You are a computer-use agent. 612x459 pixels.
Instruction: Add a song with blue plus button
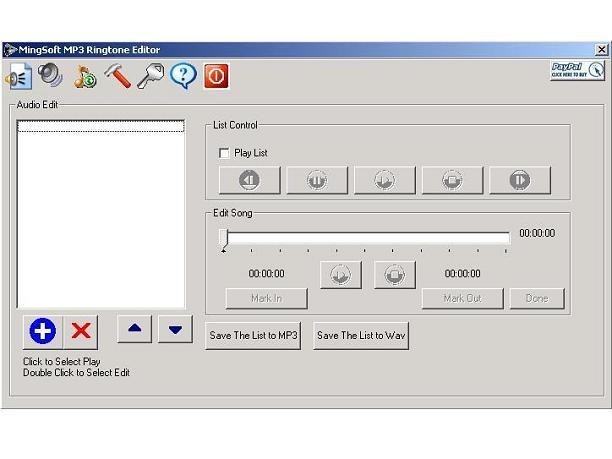tap(43, 331)
